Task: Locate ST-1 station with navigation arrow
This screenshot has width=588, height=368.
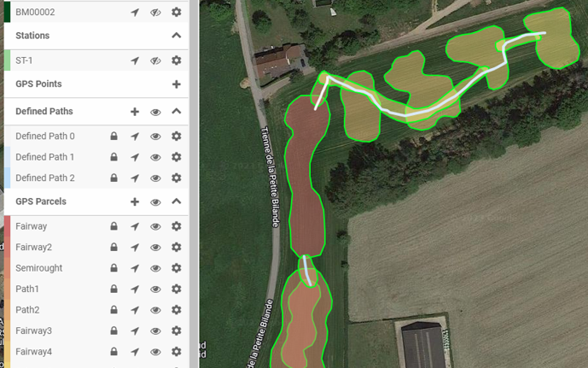Action: click(135, 61)
